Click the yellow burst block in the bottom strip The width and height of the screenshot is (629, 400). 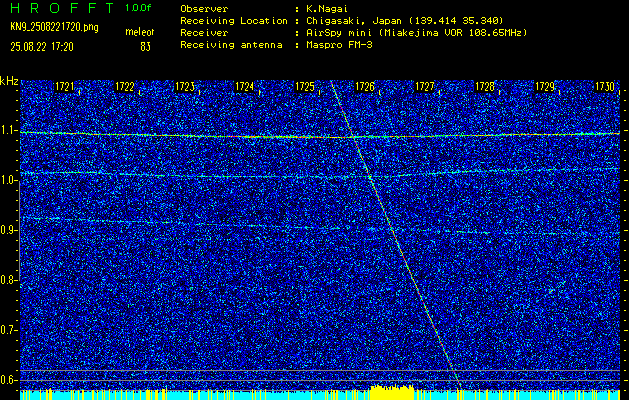(392, 393)
